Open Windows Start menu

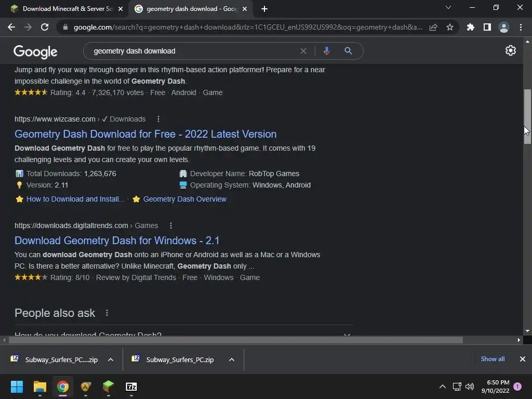pos(17,387)
